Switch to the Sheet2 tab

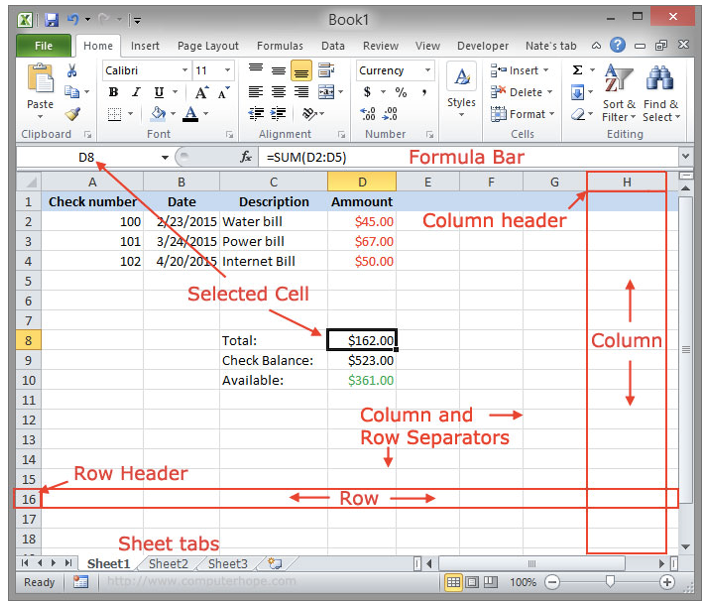[168, 563]
